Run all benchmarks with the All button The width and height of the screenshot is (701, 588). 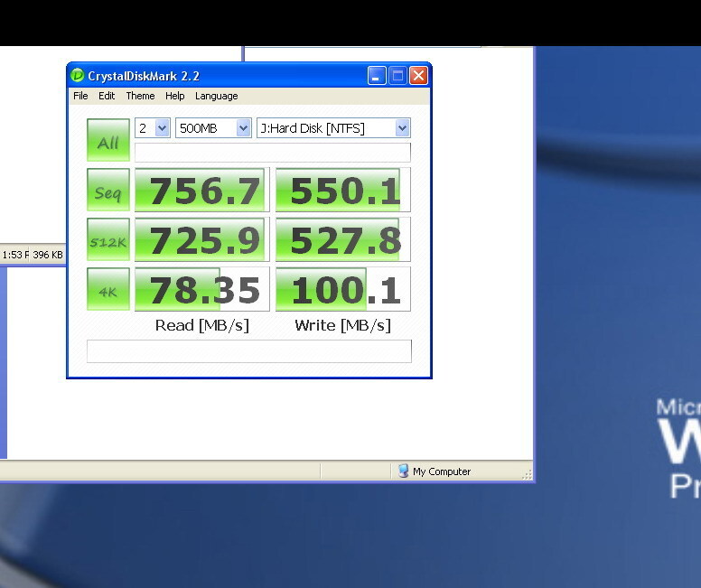pos(108,140)
